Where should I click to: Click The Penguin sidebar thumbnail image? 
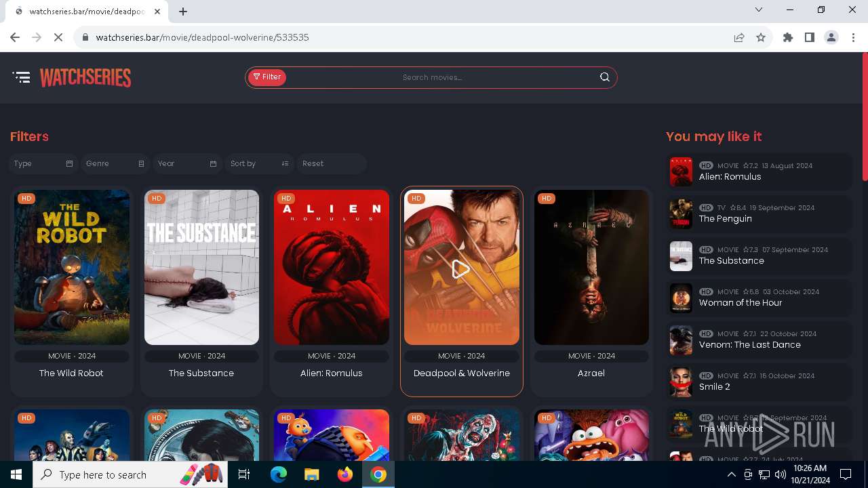click(x=681, y=213)
